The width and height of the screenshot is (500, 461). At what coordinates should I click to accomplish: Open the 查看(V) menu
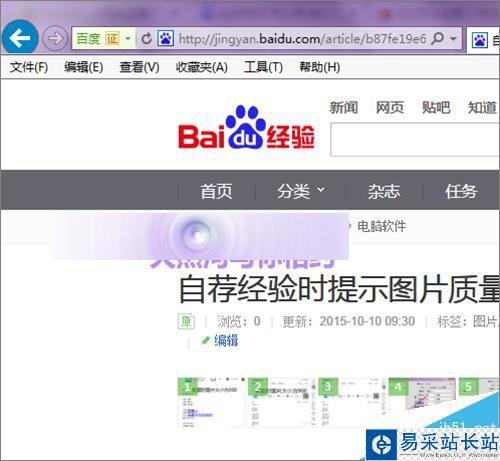139,67
